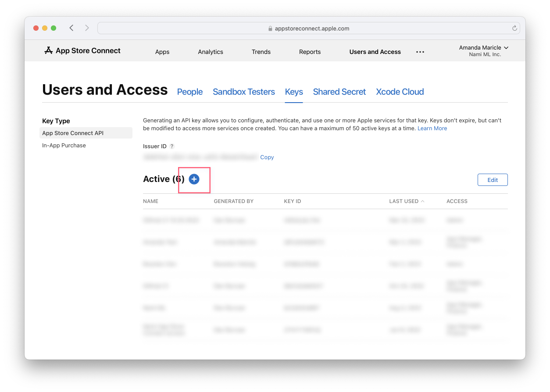The height and width of the screenshot is (392, 550).
Task: Click the Copy link for Issuer ID
Action: click(x=267, y=157)
